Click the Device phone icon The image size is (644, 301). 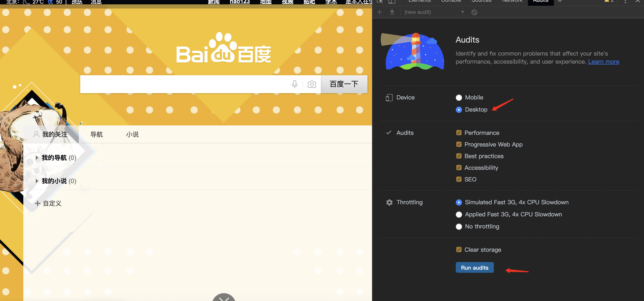coord(389,97)
